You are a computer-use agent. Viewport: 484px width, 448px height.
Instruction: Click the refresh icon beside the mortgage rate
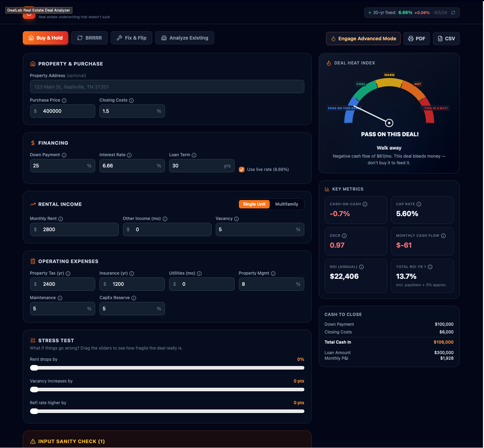453,13
